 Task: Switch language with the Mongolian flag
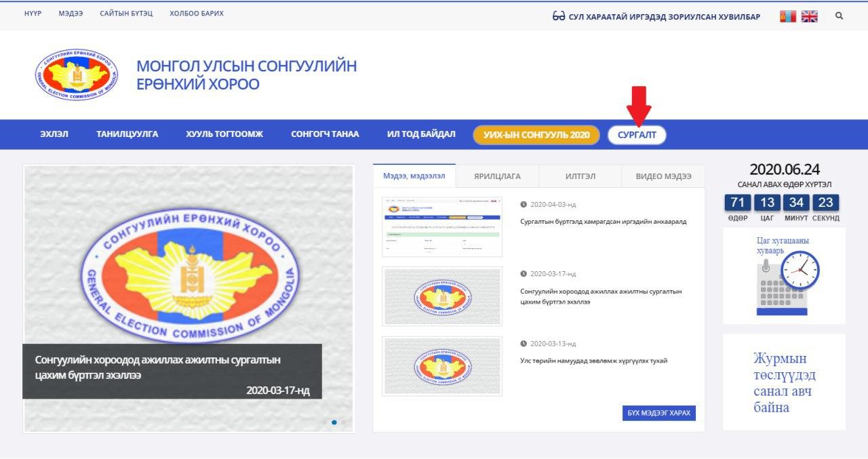tap(788, 16)
